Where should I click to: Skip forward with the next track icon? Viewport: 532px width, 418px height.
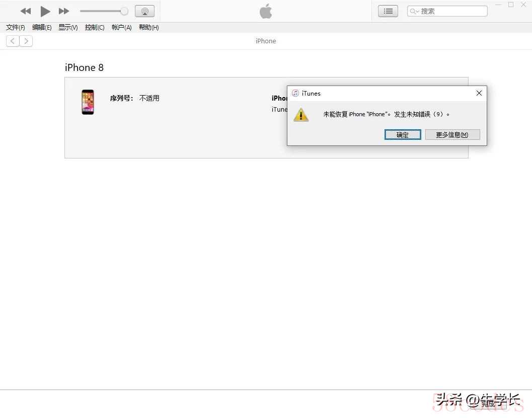point(64,11)
